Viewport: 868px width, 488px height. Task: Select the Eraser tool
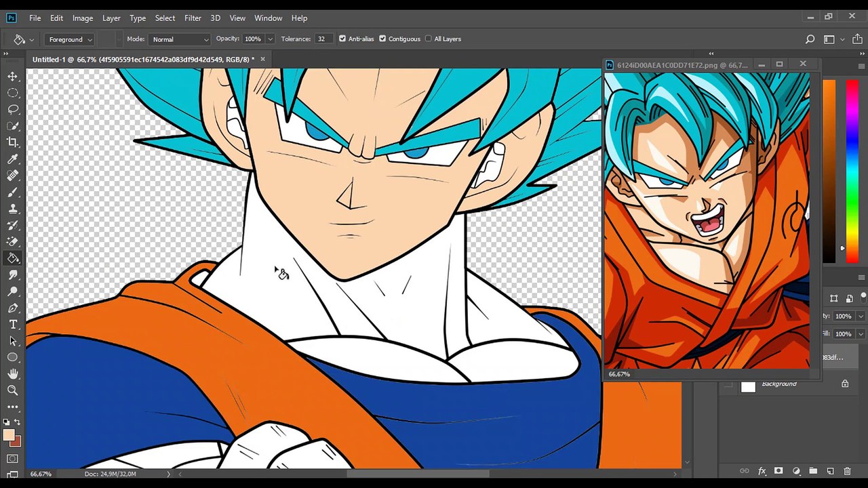click(x=13, y=242)
